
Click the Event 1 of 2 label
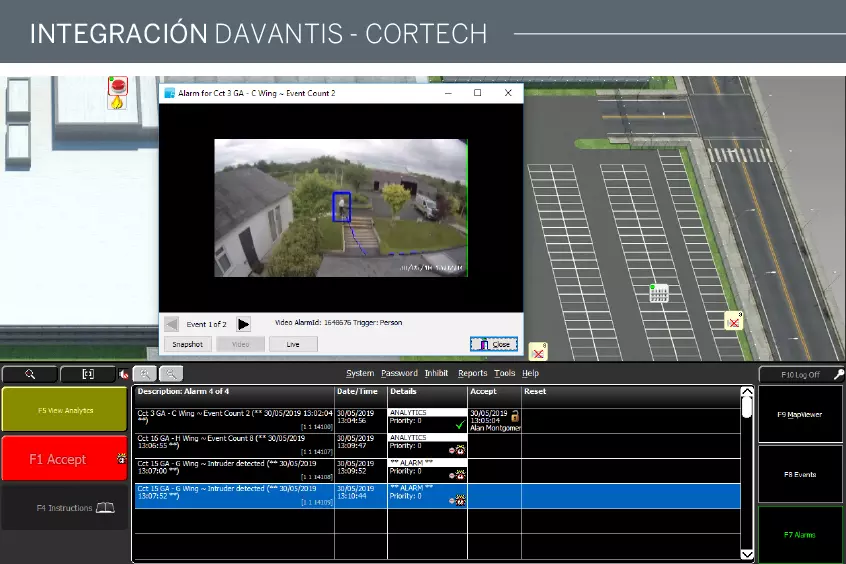[x=207, y=324]
